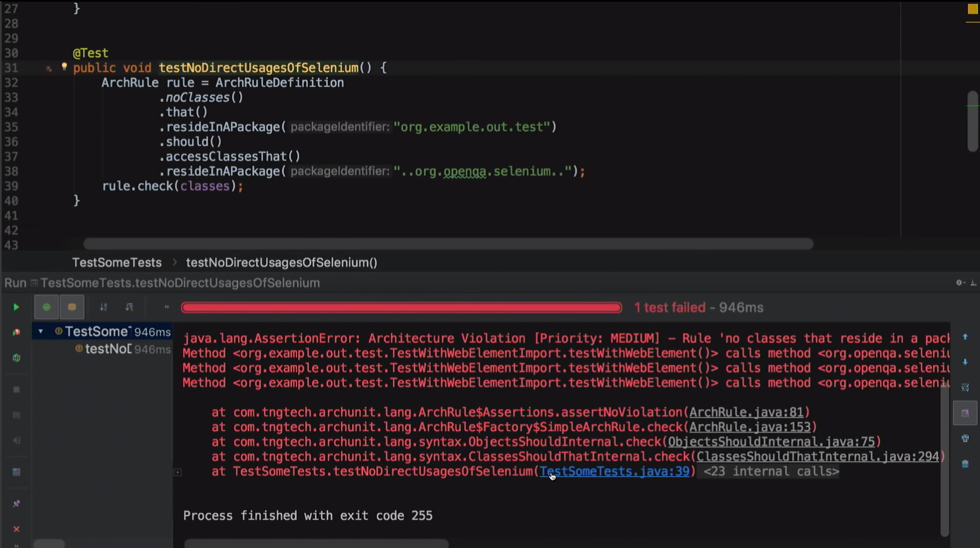Clear console with the trash icon

tap(965, 464)
